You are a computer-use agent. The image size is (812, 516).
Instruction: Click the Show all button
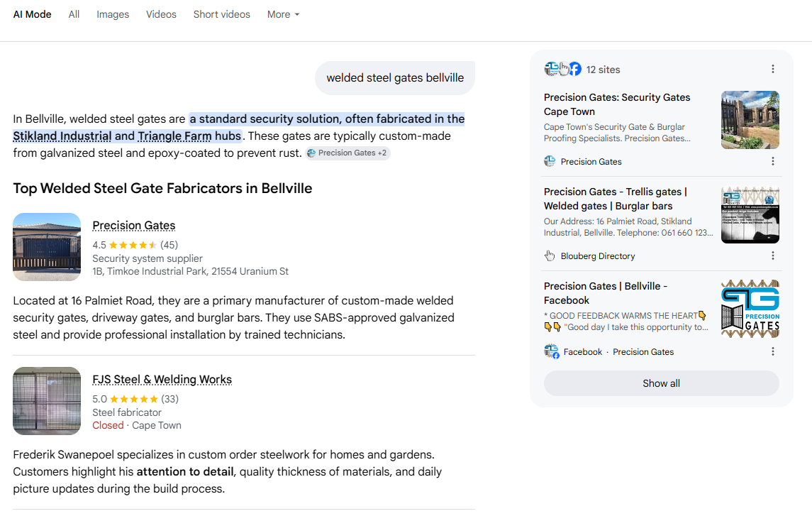tap(662, 383)
